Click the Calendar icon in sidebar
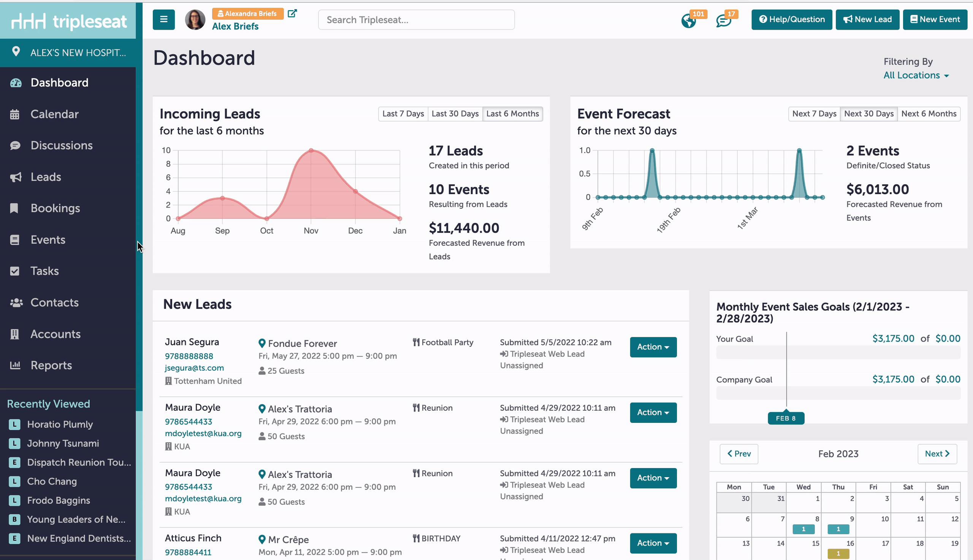This screenshot has height=560, width=973. (14, 114)
